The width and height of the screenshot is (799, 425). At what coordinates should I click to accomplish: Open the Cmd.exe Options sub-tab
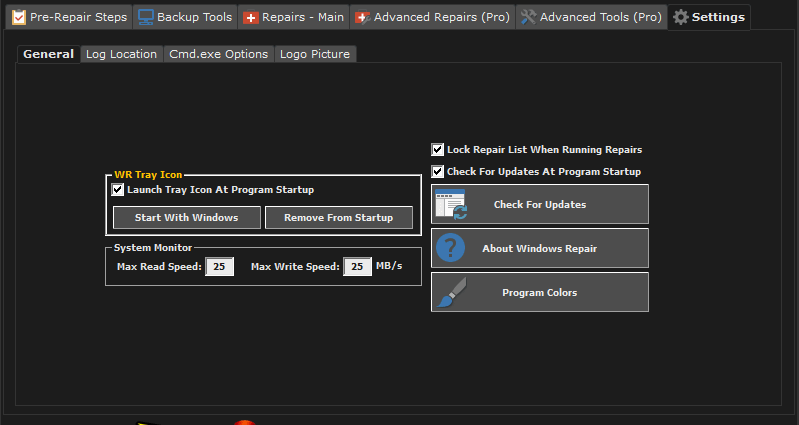(219, 54)
